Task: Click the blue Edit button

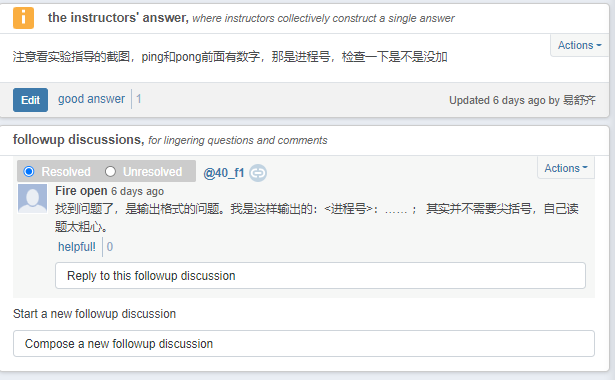Action: click(30, 100)
